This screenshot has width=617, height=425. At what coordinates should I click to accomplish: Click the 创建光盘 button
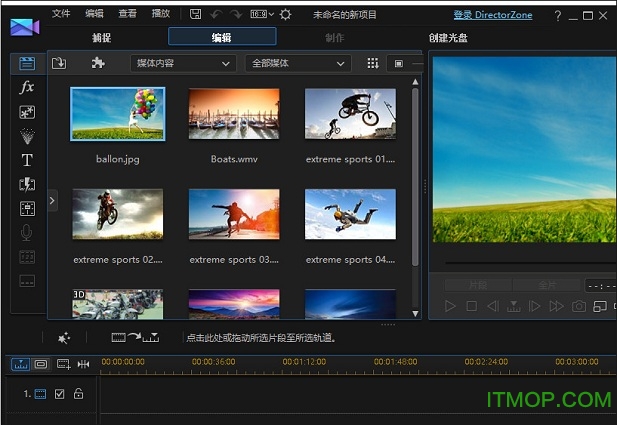pos(448,37)
